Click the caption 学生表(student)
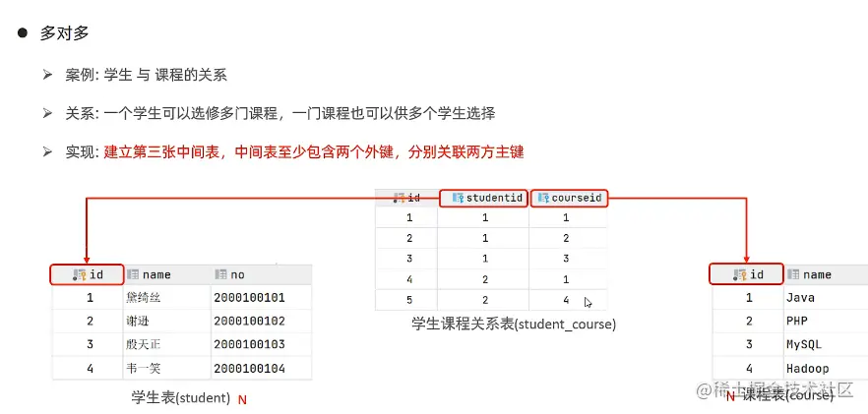 pos(181,397)
